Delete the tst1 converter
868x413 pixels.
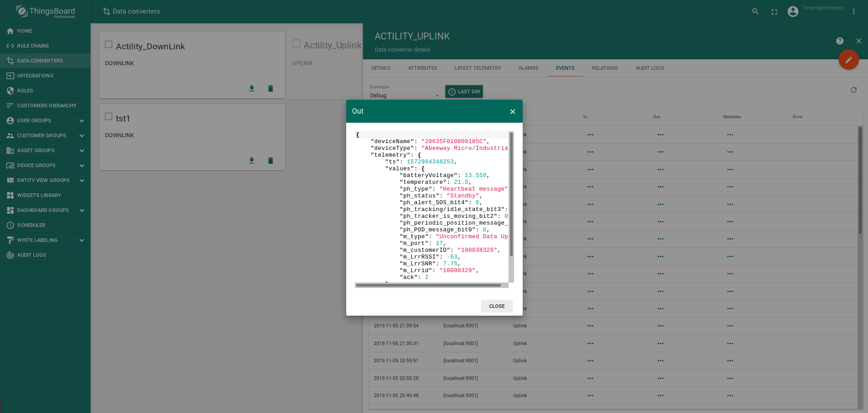(271, 160)
